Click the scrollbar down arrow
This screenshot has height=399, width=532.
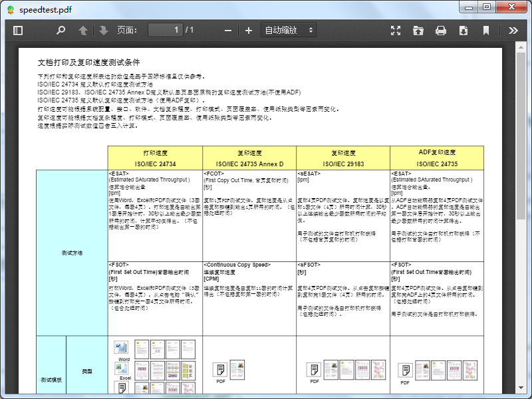coord(521,388)
